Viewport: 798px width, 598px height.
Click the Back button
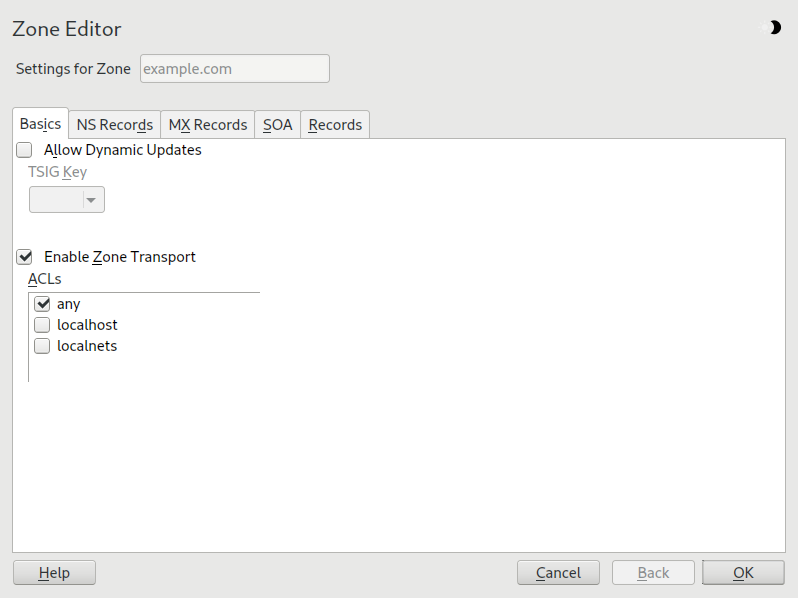click(653, 573)
